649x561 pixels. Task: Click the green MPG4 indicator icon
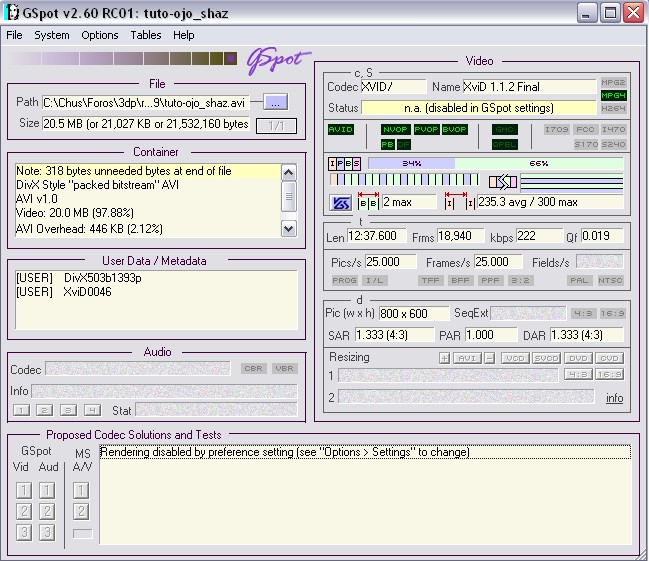pos(613,96)
